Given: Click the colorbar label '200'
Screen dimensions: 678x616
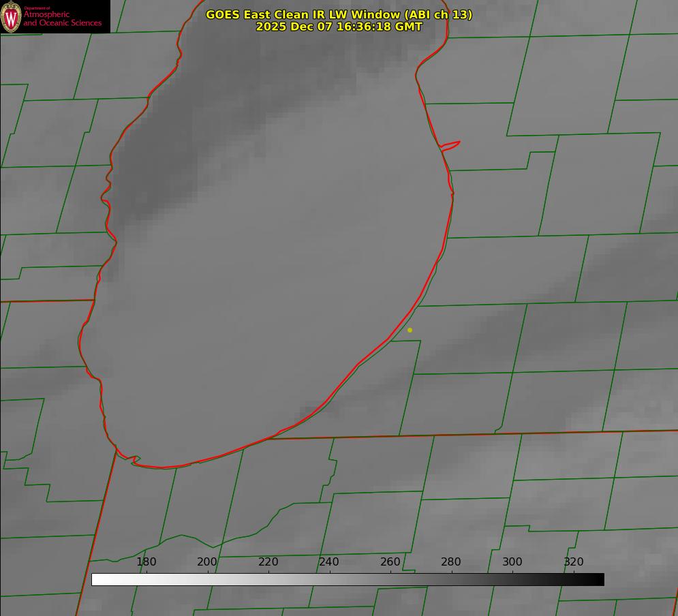Looking at the screenshot, I should [x=207, y=561].
